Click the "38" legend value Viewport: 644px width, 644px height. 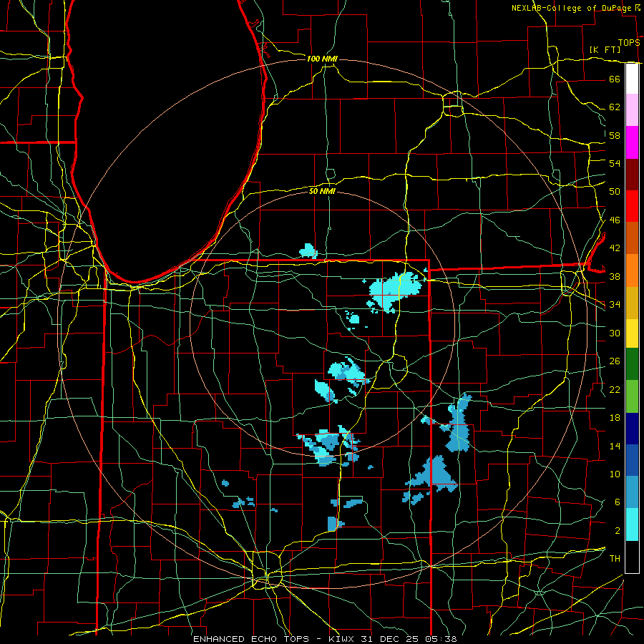coord(615,277)
